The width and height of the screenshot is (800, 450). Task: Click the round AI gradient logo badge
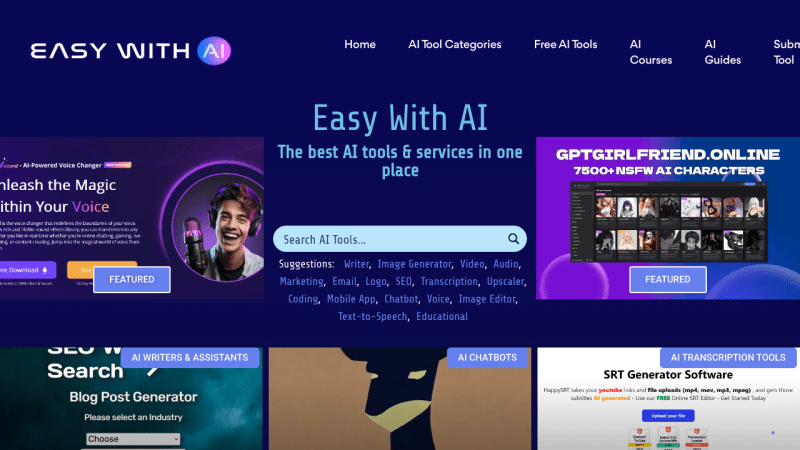pyautogui.click(x=214, y=51)
